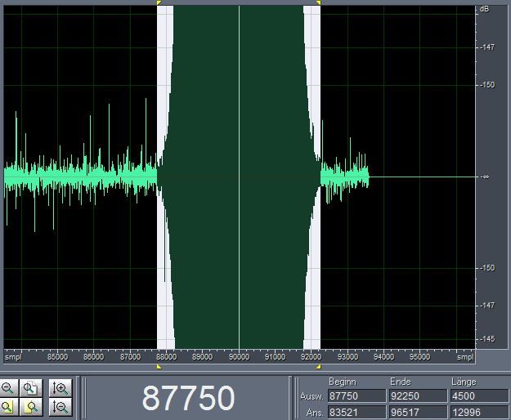Zoom out vertically with minus magnifier

pos(61,407)
